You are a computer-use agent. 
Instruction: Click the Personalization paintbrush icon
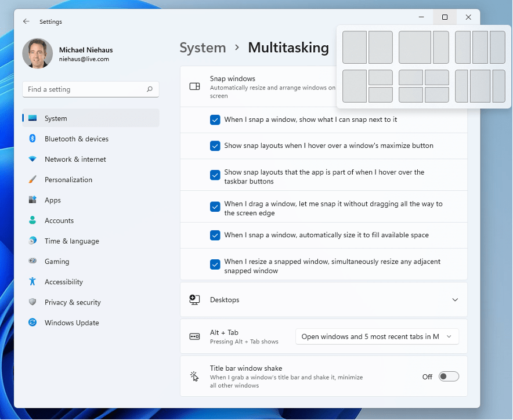click(32, 180)
